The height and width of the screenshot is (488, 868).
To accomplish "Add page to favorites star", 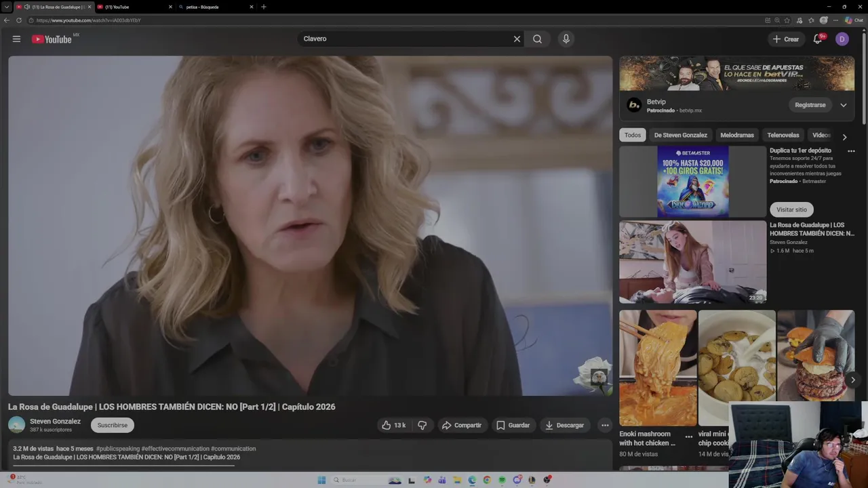I will (788, 20).
